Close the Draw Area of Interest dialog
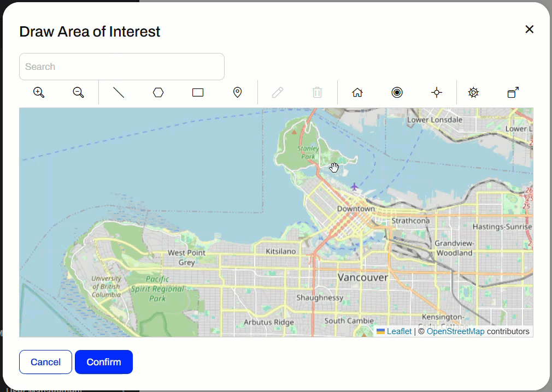 tap(529, 29)
